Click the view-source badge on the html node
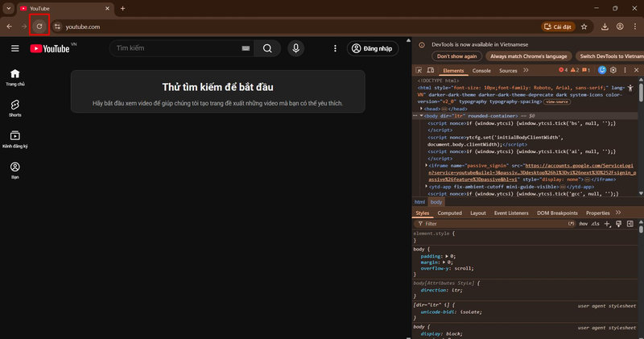644x339 pixels. [557, 101]
